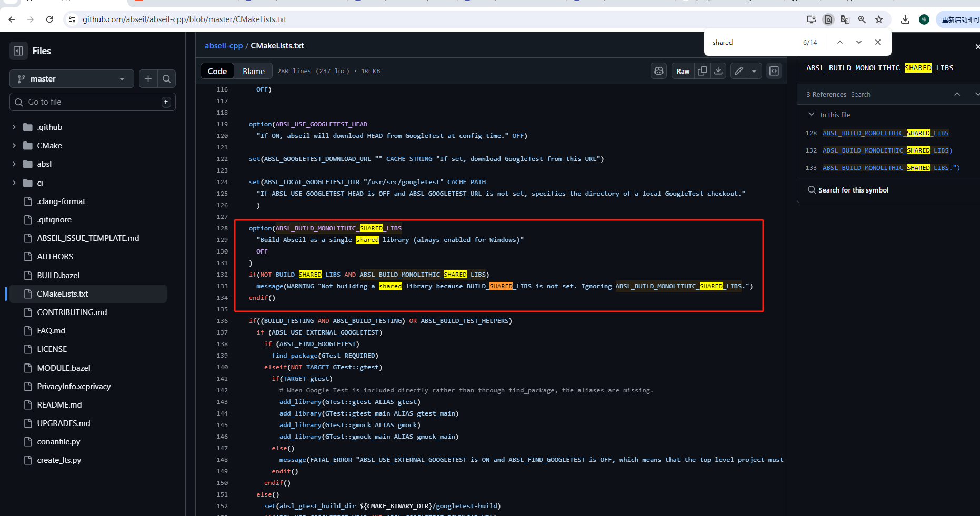Open the browser downloads icon
The height and width of the screenshot is (516, 980).
point(905,19)
